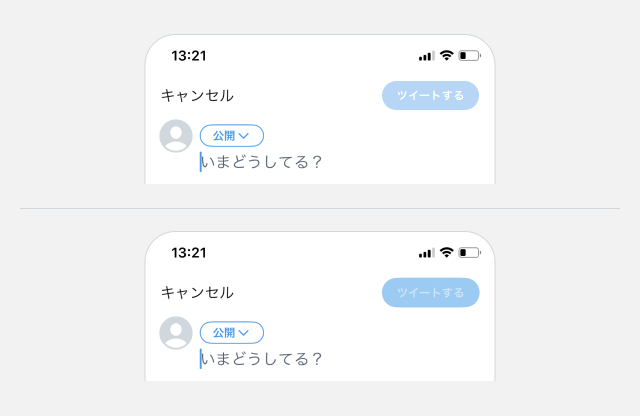Click the chevron beside 公開 in the top mockup
Viewport: 640px width, 416px height.
[x=244, y=136]
